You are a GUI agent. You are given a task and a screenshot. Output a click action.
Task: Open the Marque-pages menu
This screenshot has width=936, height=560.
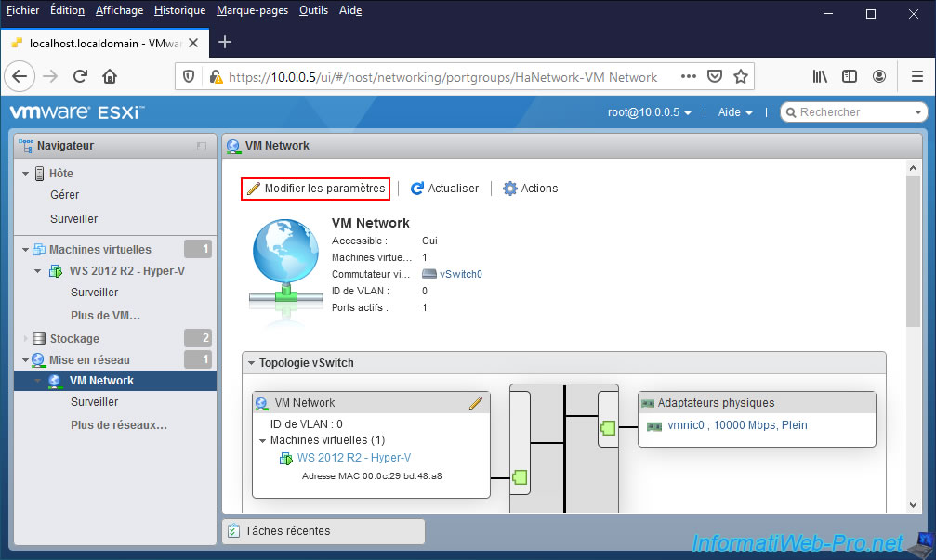point(253,10)
